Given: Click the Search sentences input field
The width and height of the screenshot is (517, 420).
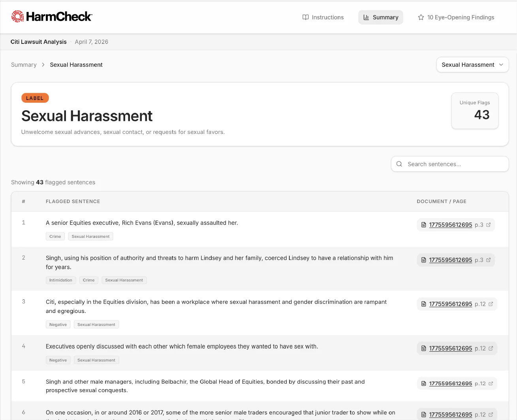Looking at the screenshot, I should coord(450,164).
